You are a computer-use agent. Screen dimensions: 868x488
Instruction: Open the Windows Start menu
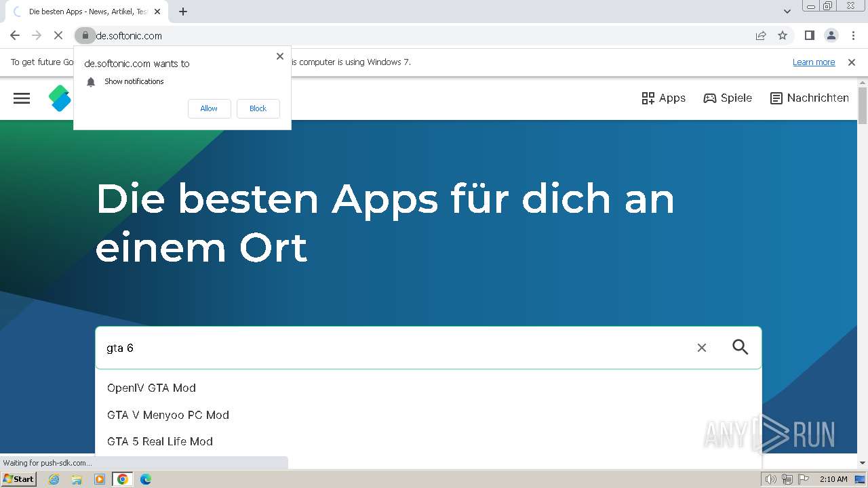[x=18, y=479]
